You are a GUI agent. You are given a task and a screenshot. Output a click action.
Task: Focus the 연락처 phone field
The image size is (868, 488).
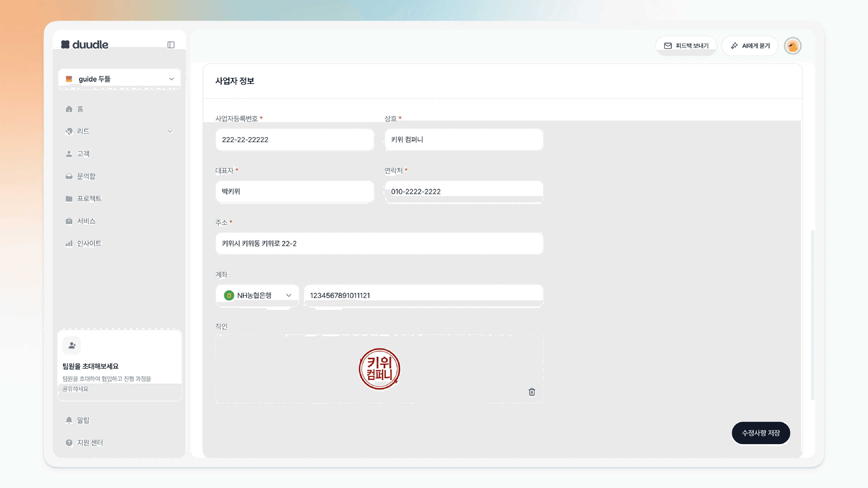coord(464,192)
